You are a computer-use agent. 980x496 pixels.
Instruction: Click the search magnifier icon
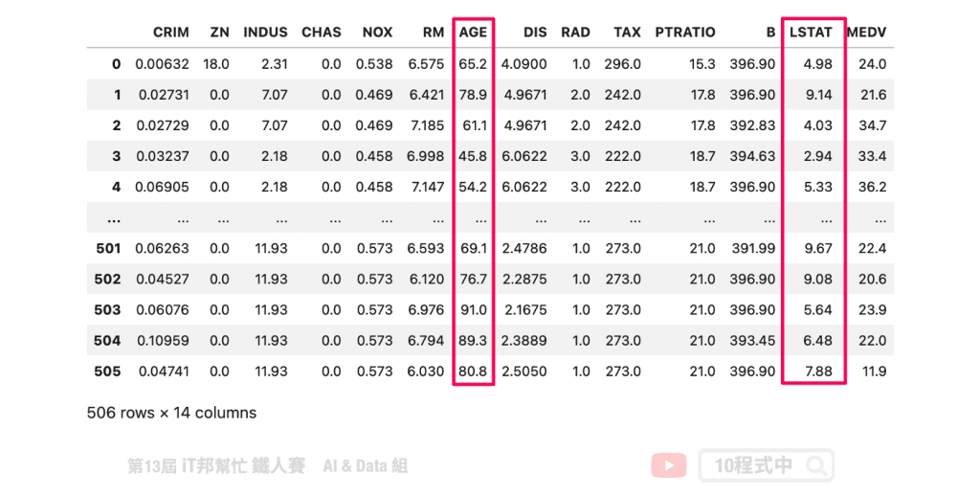(815, 466)
